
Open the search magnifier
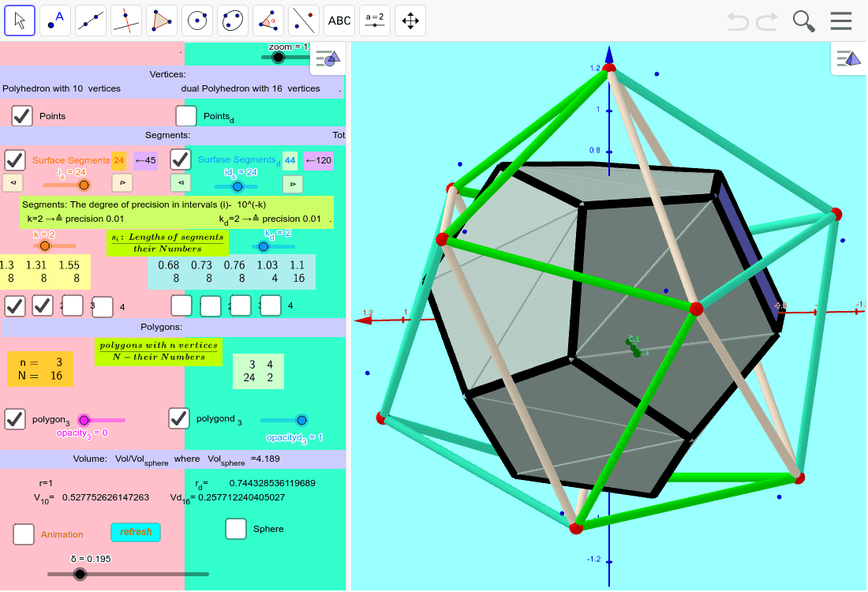click(x=803, y=21)
